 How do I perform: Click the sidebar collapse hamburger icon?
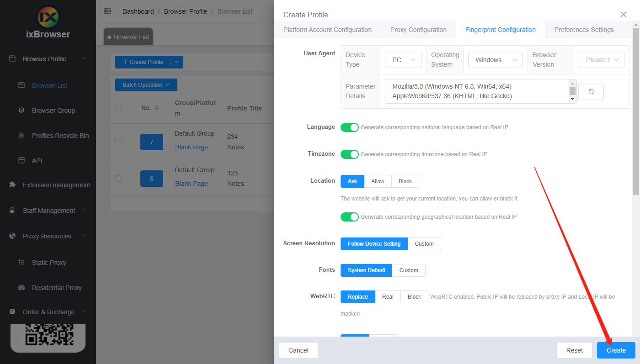[x=107, y=11]
